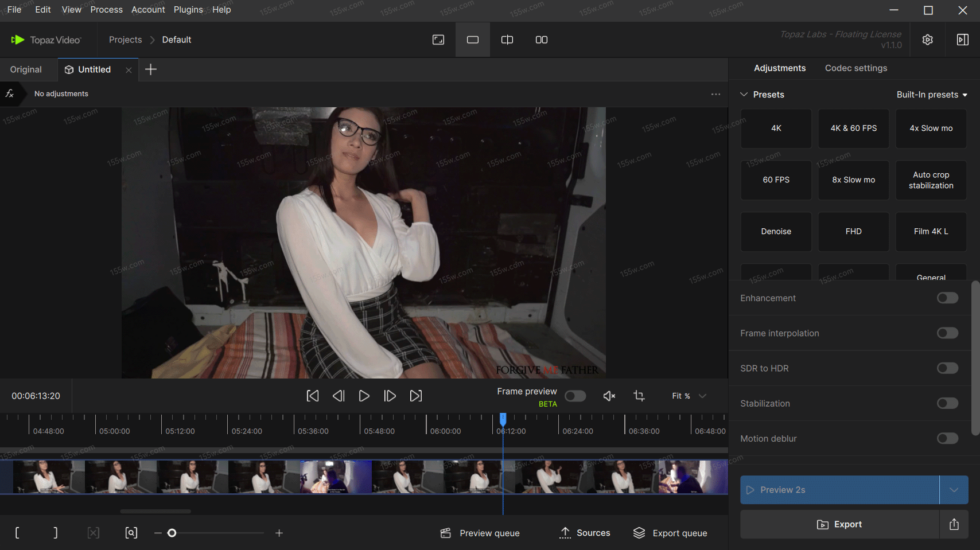
Task: Click the crop tool icon
Action: (639, 396)
